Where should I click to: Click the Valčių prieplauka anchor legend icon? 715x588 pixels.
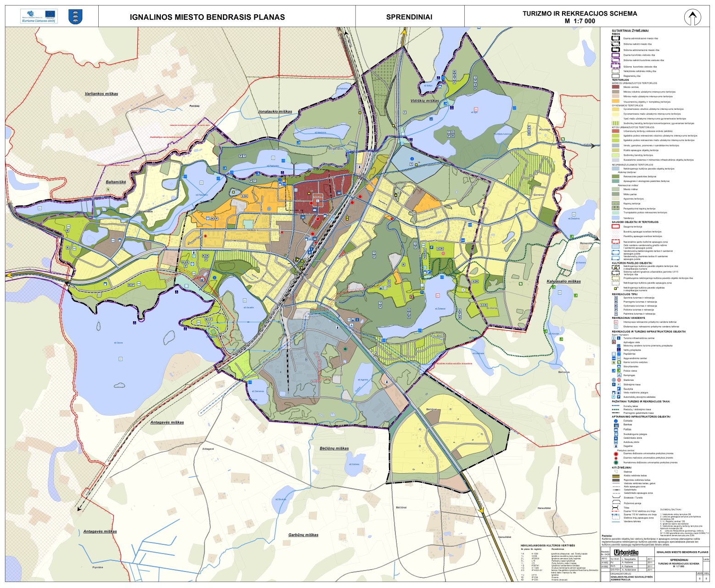(619, 350)
